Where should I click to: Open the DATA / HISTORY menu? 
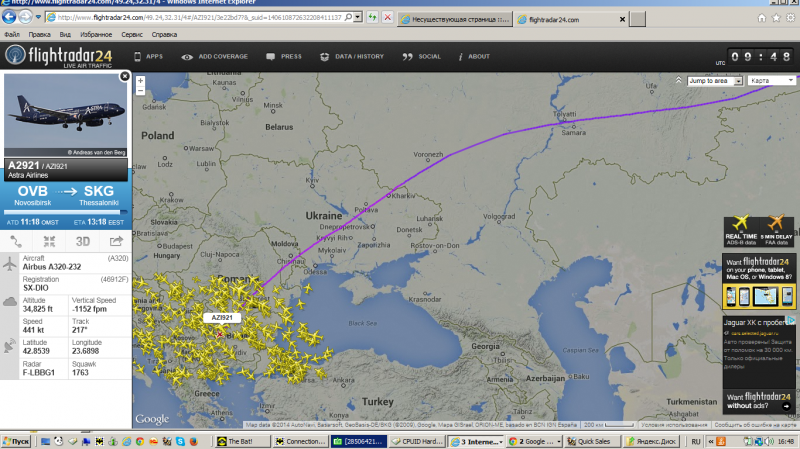(x=352, y=57)
